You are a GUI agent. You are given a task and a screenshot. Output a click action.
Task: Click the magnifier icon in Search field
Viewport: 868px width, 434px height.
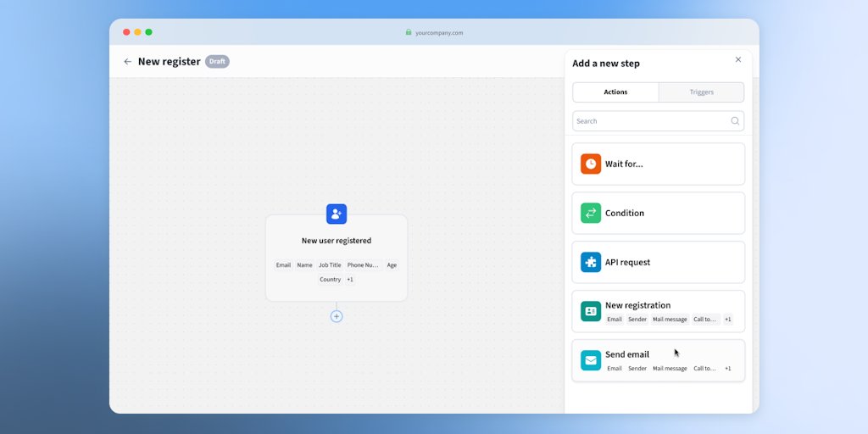tap(735, 121)
